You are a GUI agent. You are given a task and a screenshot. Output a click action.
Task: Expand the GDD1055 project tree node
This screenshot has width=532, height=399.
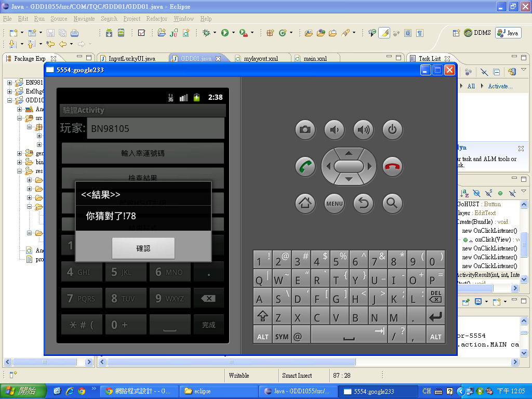click(10, 100)
